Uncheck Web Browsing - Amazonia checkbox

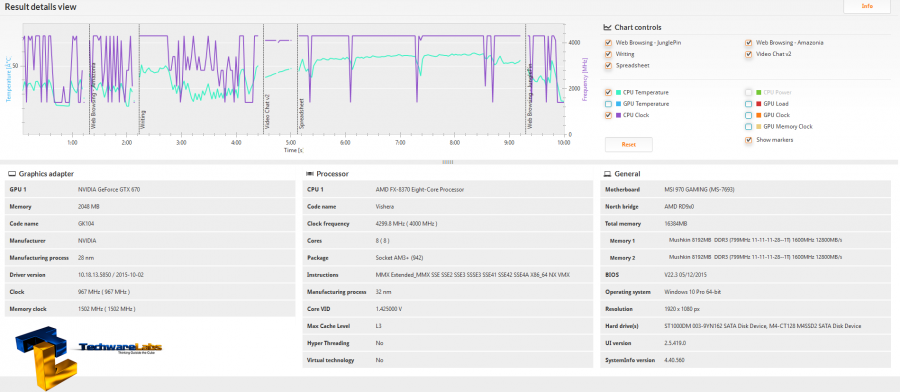(x=748, y=42)
